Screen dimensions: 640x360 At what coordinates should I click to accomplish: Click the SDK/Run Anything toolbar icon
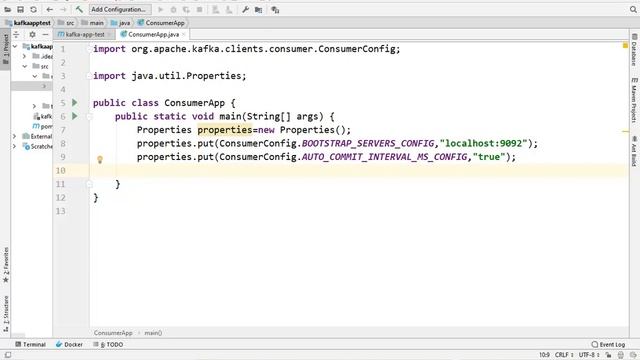click(275, 9)
